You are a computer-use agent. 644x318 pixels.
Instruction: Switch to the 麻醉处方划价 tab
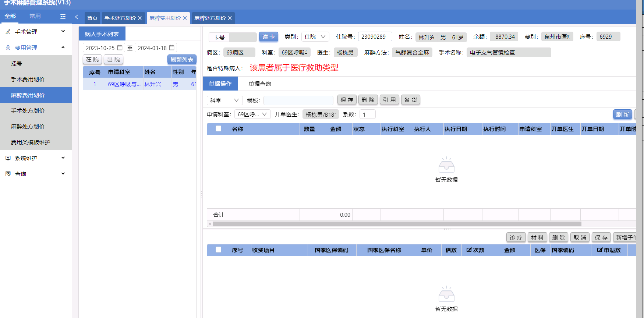[210, 18]
